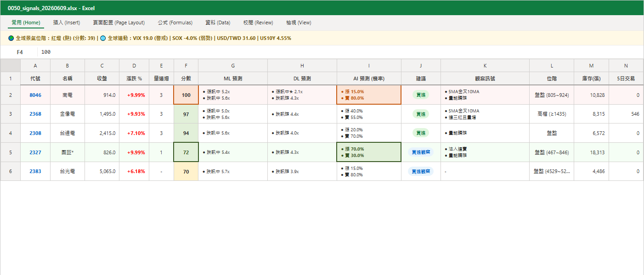Image resolution: width=644 pixels, height=275 pixels.
Task: Click the DL 預測 header cell
Action: (302, 79)
